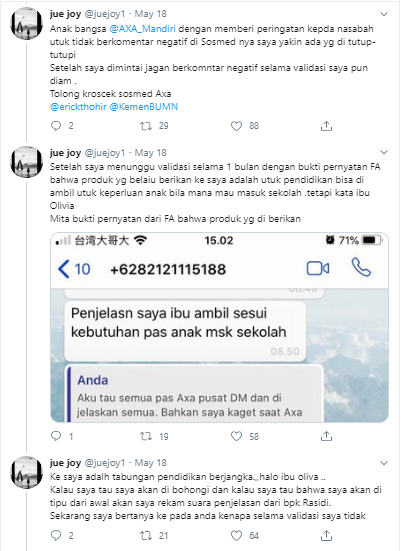Viewport: 401px width, 551px height.
Task: Reply to the third tweet about tabungan pendidikan
Action: coord(56,536)
